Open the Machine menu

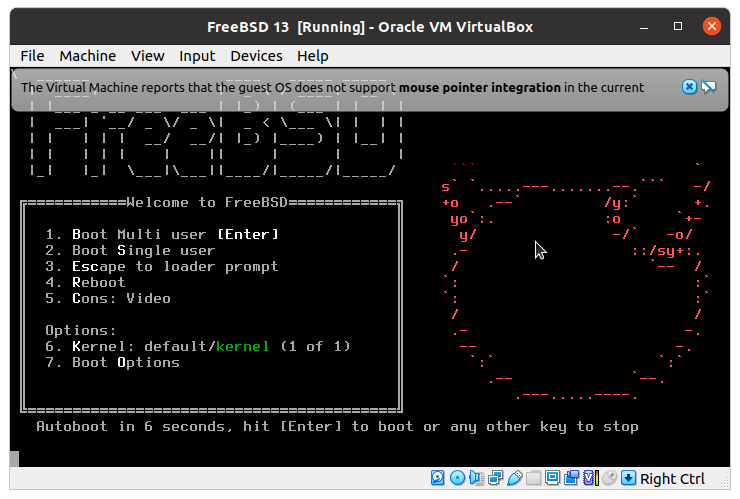tap(87, 56)
